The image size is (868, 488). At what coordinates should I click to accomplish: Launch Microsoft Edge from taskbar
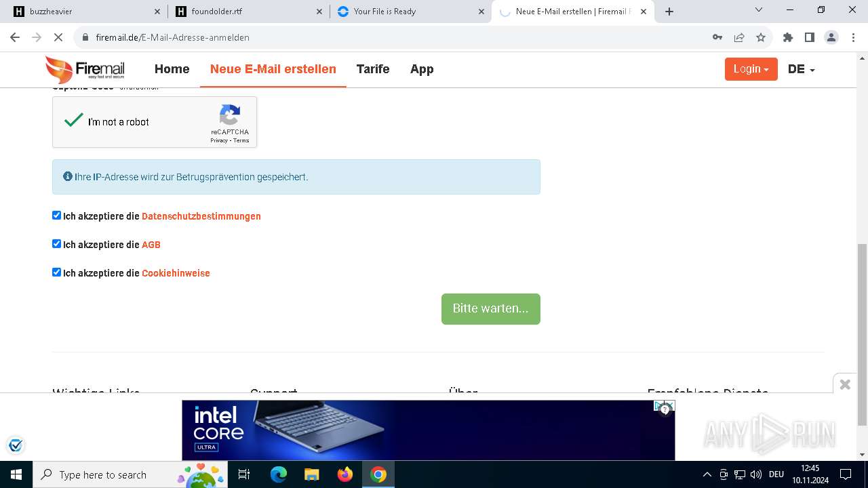point(279,474)
